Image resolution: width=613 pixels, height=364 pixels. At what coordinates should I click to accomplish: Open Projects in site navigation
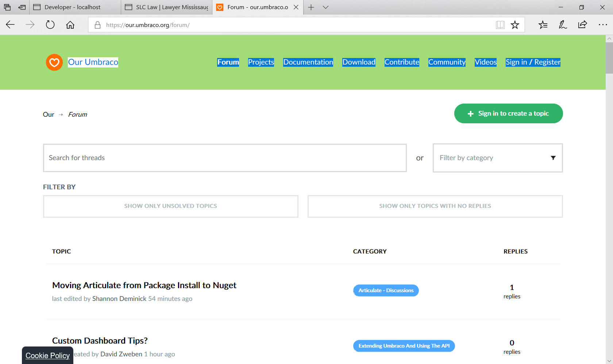click(261, 62)
